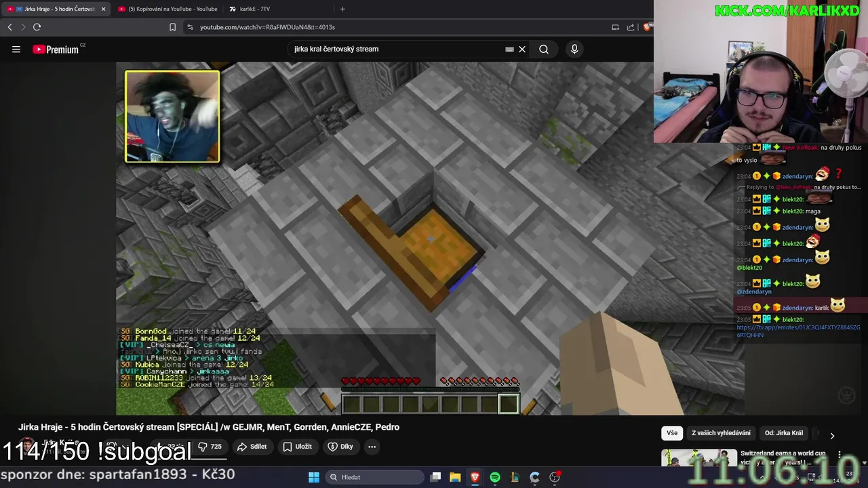Open Switzerland world cup recommended video
The image size is (868, 488).
[x=783, y=457]
